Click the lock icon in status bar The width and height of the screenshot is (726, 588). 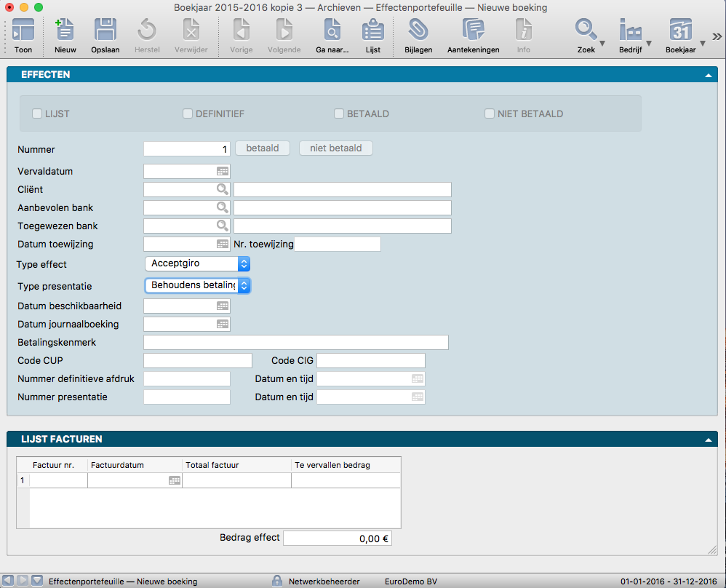point(277,581)
